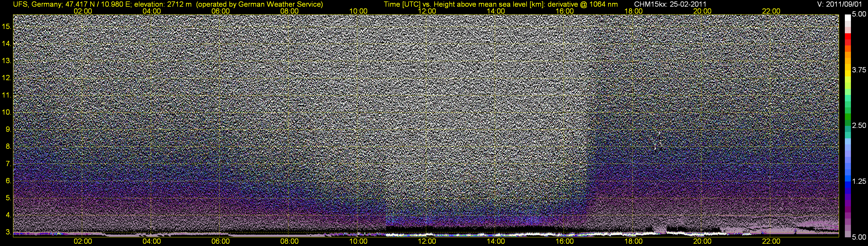Click the top time axis label 10:00
Screen dimensions: 868x246
pos(358,11)
